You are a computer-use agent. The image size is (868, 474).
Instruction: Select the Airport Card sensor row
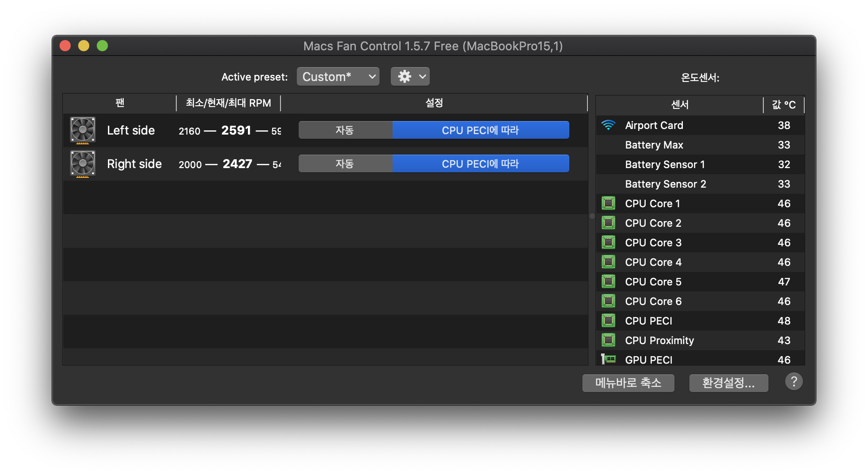701,125
